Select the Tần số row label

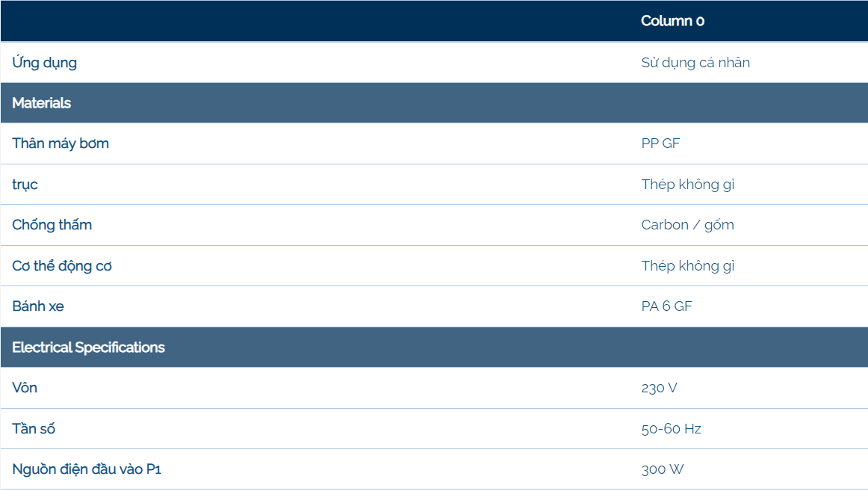pos(34,428)
